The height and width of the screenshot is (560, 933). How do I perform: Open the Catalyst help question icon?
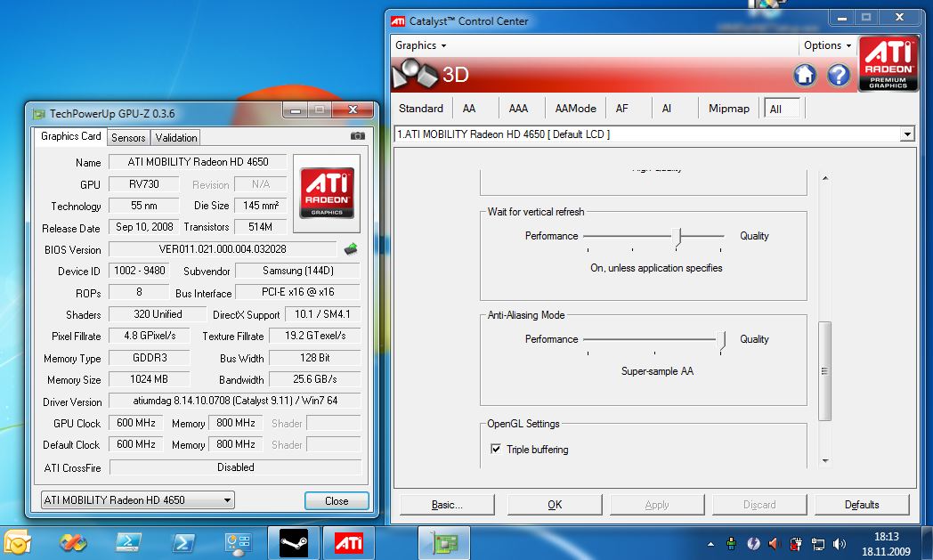[839, 75]
